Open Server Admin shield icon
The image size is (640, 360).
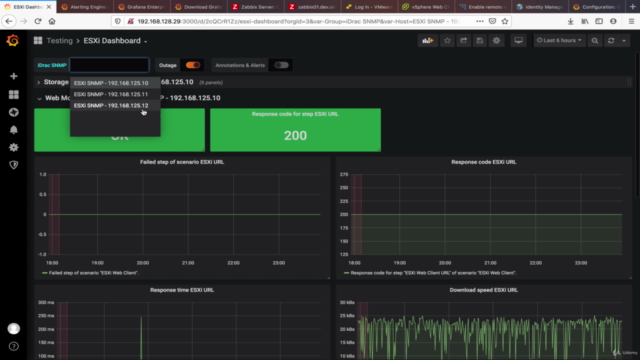pos(13,165)
